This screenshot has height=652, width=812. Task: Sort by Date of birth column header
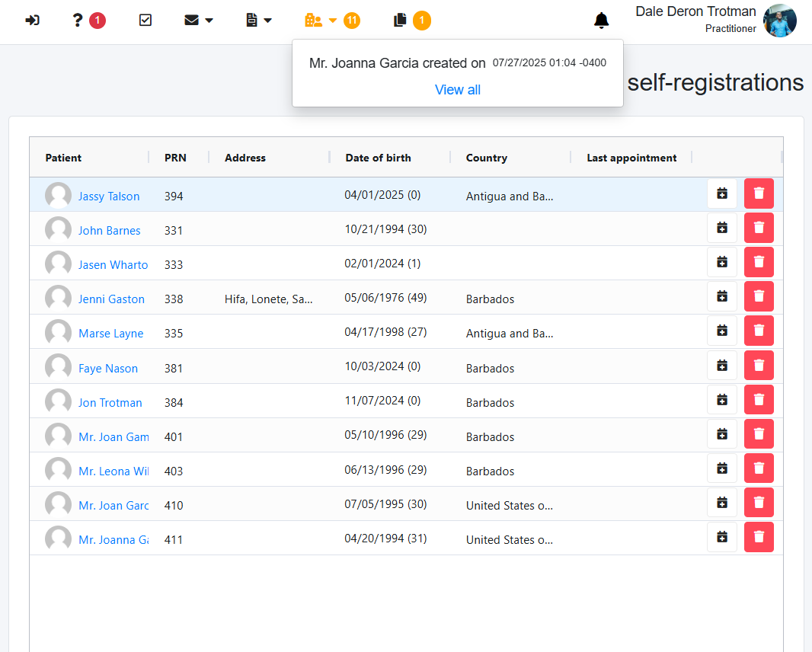(378, 158)
